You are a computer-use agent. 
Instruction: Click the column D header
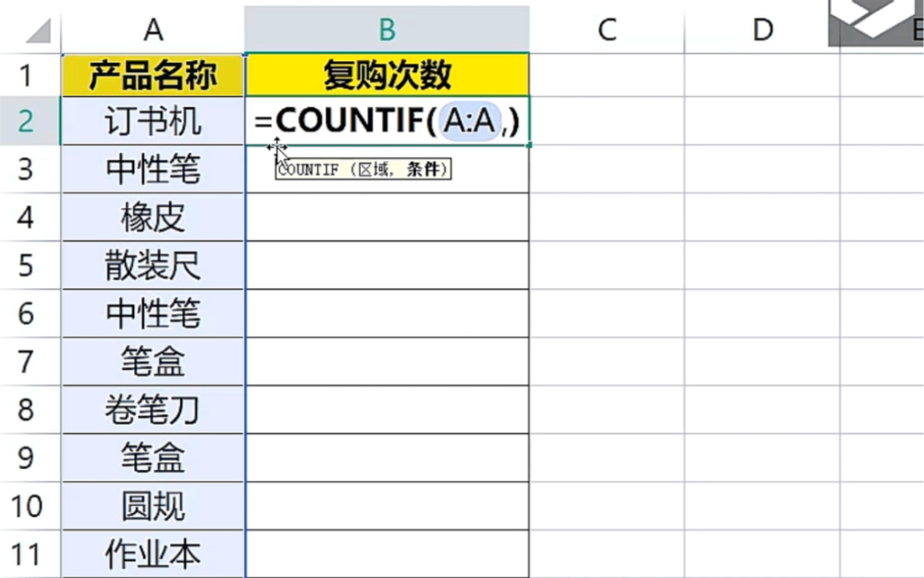pos(761,29)
